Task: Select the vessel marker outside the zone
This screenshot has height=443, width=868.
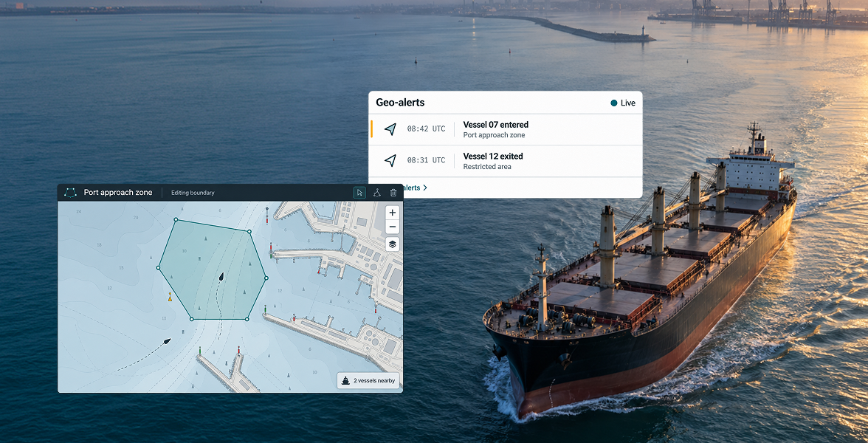Action: (167, 342)
